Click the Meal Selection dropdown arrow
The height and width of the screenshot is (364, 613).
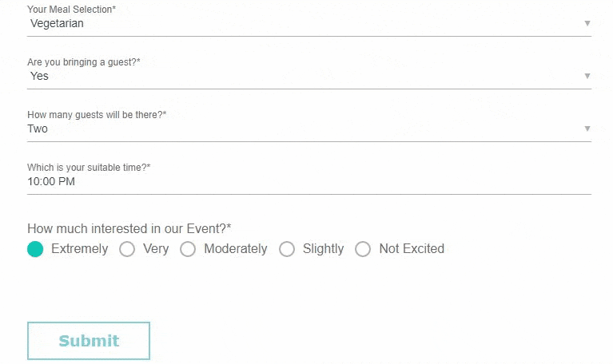click(x=587, y=23)
